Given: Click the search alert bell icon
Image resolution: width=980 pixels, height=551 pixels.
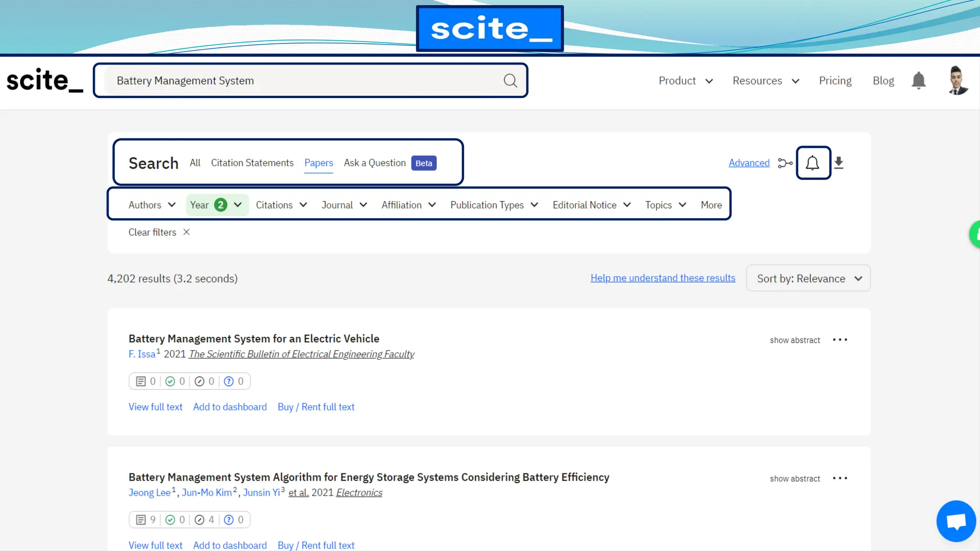Looking at the screenshot, I should [x=813, y=163].
